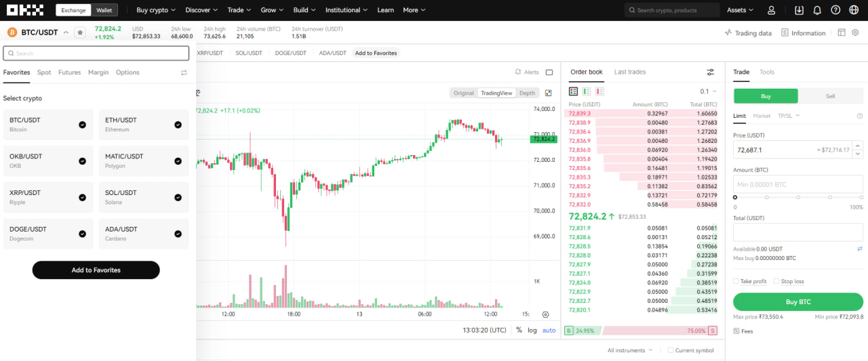Click the black Add to Favorites button
This screenshot has width=868, height=361.
(96, 270)
